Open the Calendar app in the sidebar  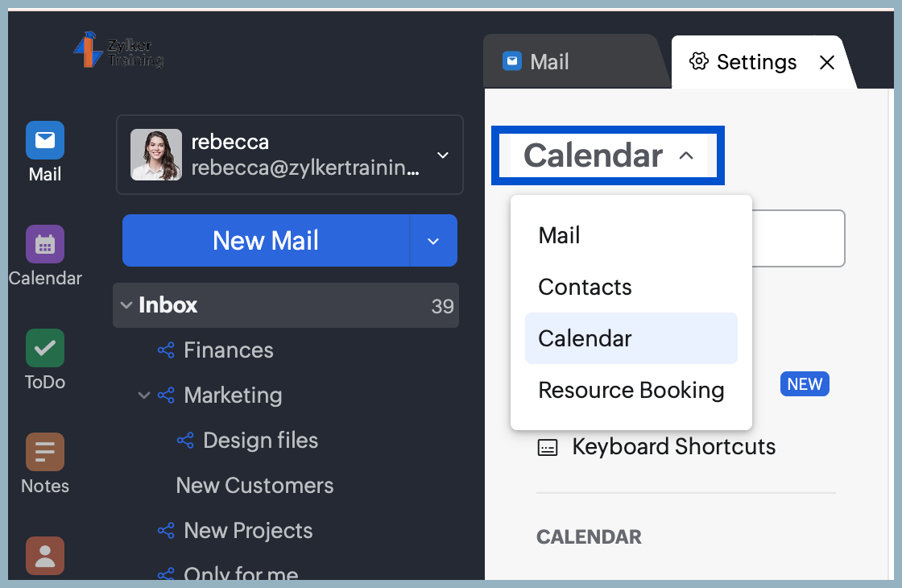(x=45, y=256)
